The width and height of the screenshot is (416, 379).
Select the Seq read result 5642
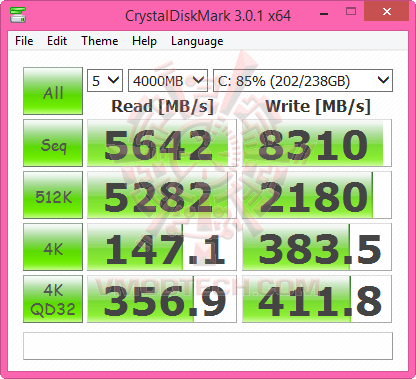[162, 143]
